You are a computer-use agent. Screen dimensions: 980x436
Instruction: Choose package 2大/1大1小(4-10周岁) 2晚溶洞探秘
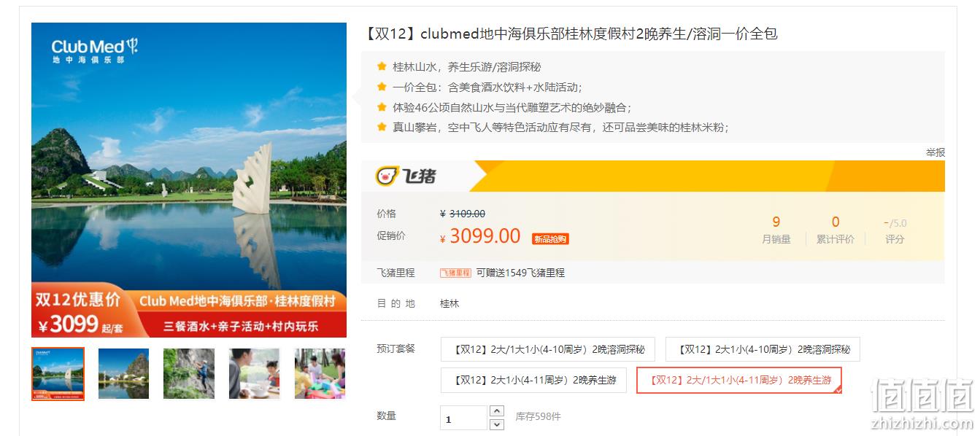click(x=547, y=349)
